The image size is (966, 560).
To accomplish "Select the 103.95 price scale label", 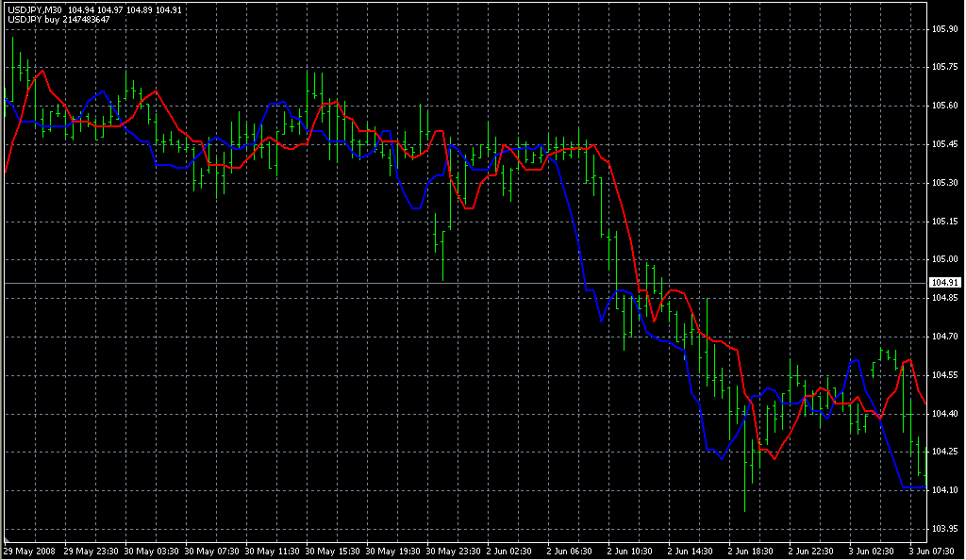I will click(x=944, y=529).
